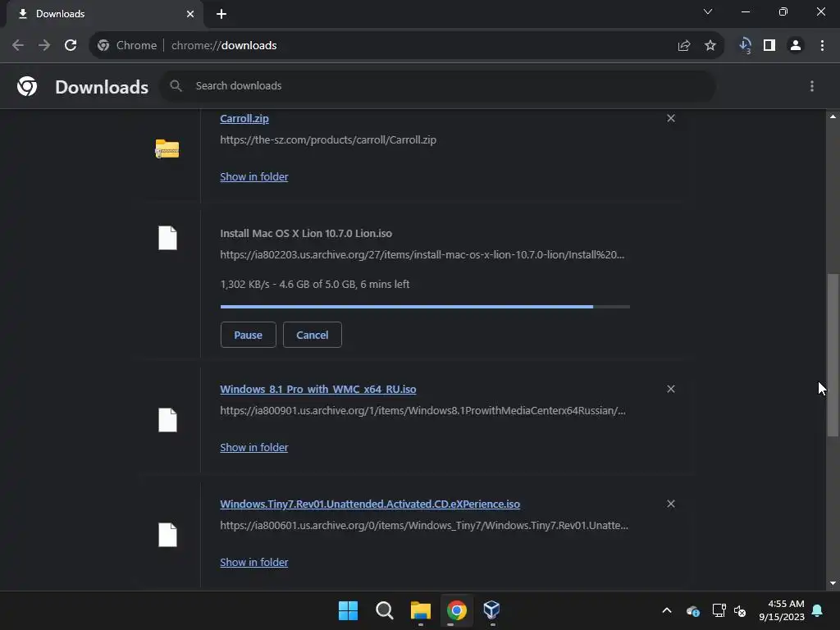The width and height of the screenshot is (840, 630).
Task: Click the search magnifier in Search downloads
Action: [x=176, y=85]
